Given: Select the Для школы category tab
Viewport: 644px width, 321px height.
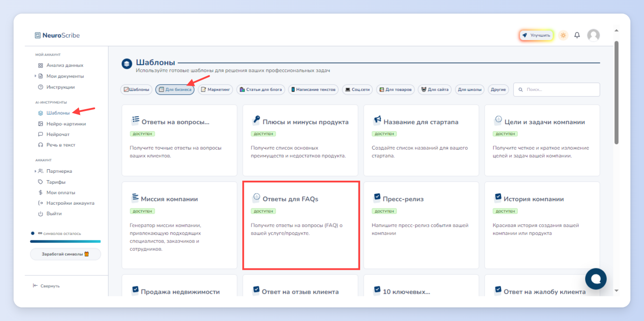Looking at the screenshot, I should [470, 89].
